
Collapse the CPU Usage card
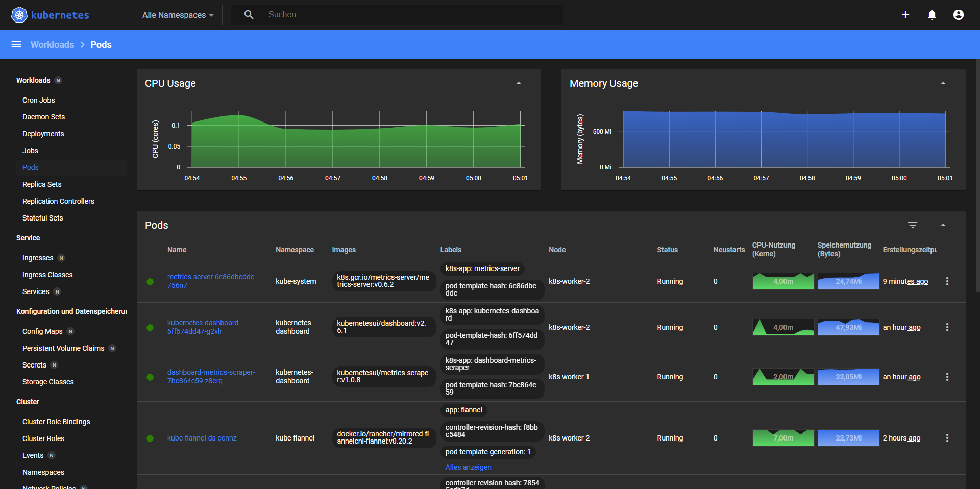tap(519, 83)
